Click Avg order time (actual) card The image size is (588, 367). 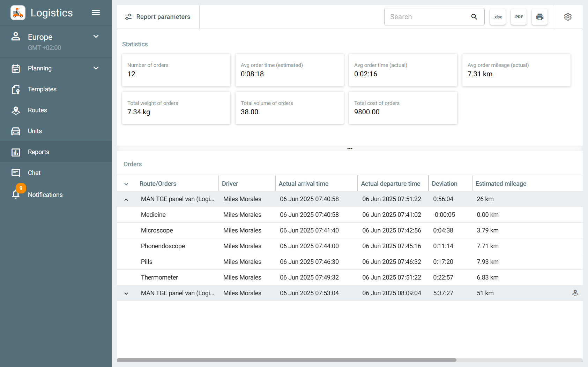pyautogui.click(x=403, y=70)
